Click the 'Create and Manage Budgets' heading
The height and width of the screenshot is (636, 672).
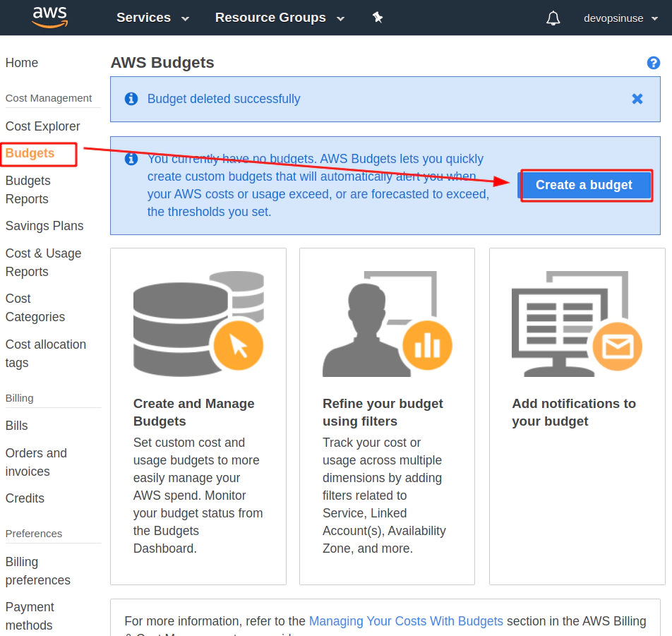point(193,412)
